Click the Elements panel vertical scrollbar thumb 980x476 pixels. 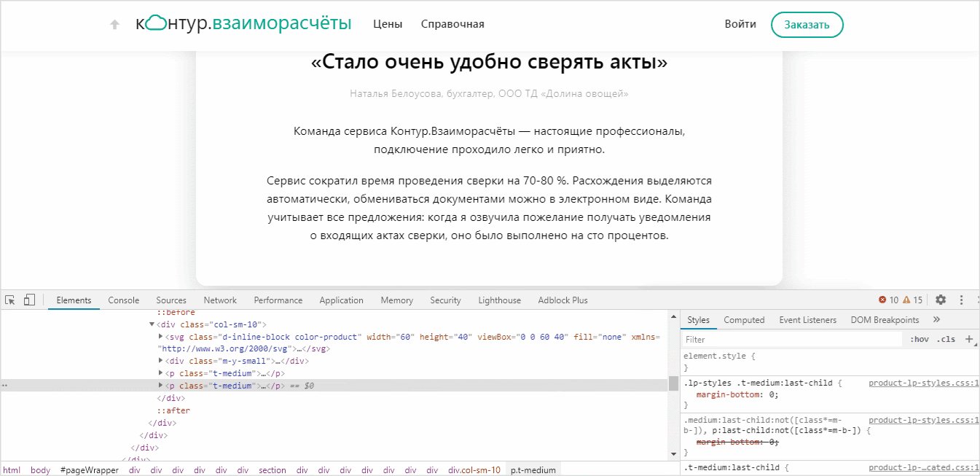click(x=673, y=383)
